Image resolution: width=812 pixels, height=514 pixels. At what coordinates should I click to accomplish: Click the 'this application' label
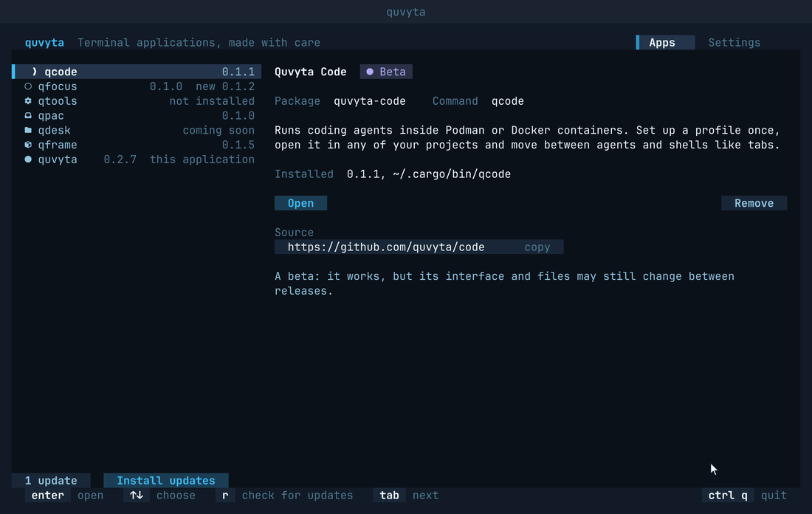pos(202,159)
